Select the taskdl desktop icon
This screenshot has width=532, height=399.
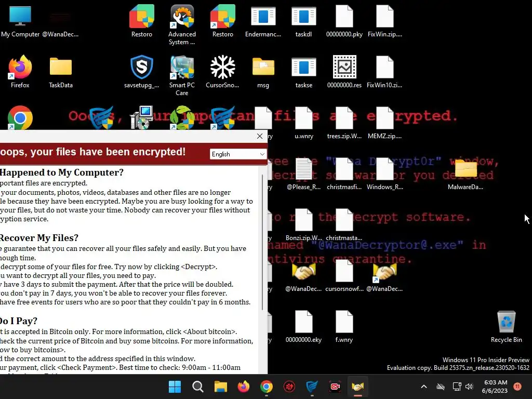click(x=303, y=21)
